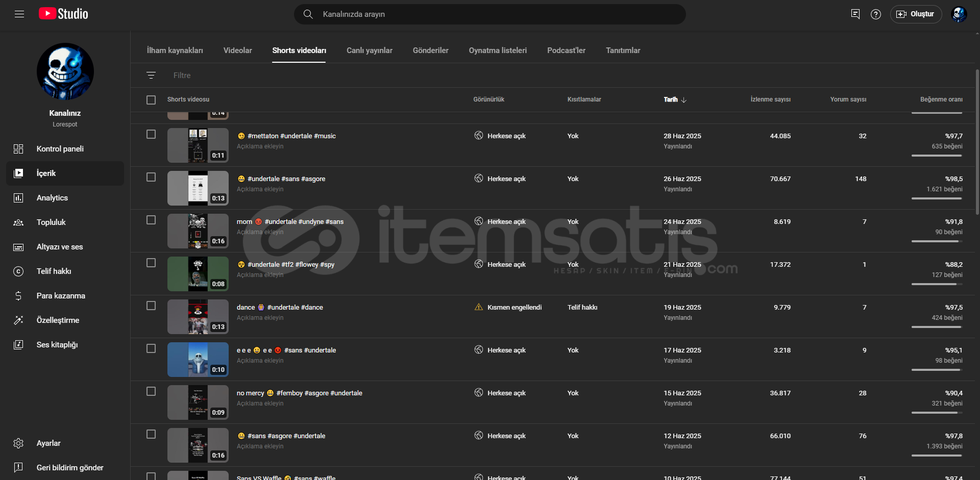Screen dimensions: 980x480
Task: Click the Kanalınızda arayın search field
Action: [x=490, y=14]
